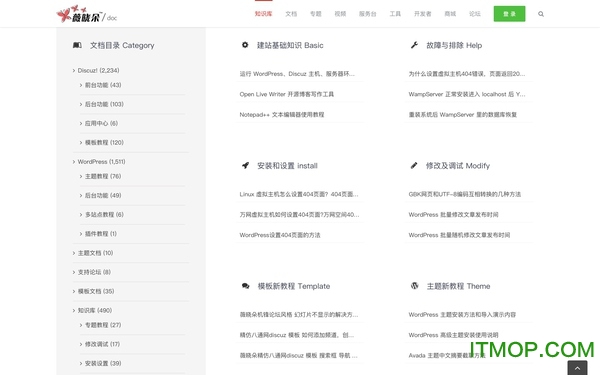Open 主题新教程 Theme section heading

click(x=458, y=286)
